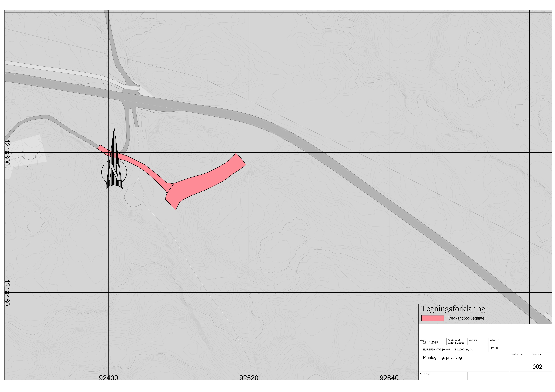This screenshot has width=555, height=392.
Task: Click the "Henvisning:" label
Action: (424, 374)
